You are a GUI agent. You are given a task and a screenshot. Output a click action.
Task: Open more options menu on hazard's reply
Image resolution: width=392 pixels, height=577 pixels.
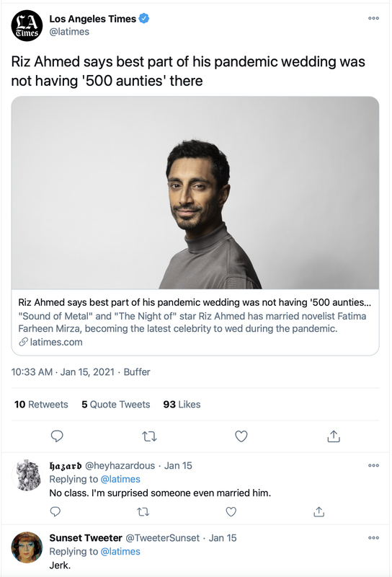[x=373, y=465]
